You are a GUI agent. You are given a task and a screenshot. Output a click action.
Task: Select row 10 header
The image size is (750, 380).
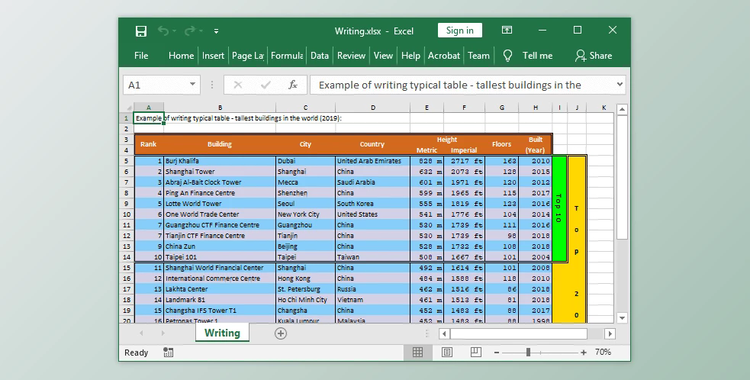tap(127, 214)
